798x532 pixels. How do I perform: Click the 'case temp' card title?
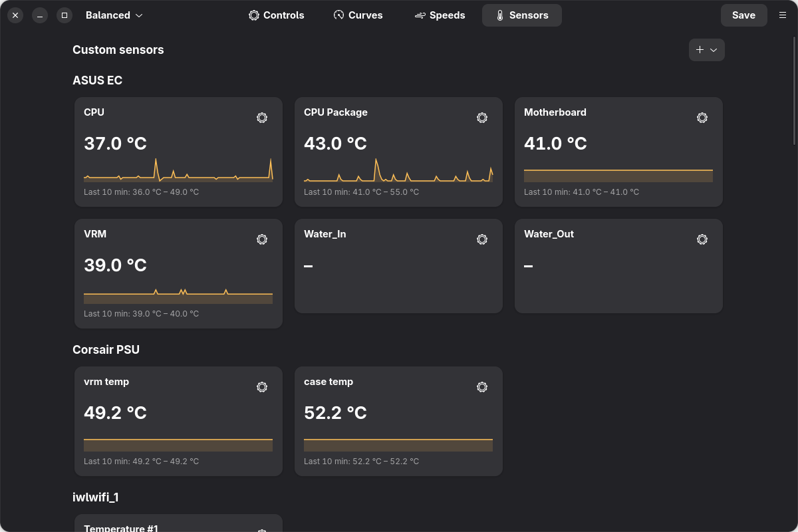tap(329, 382)
